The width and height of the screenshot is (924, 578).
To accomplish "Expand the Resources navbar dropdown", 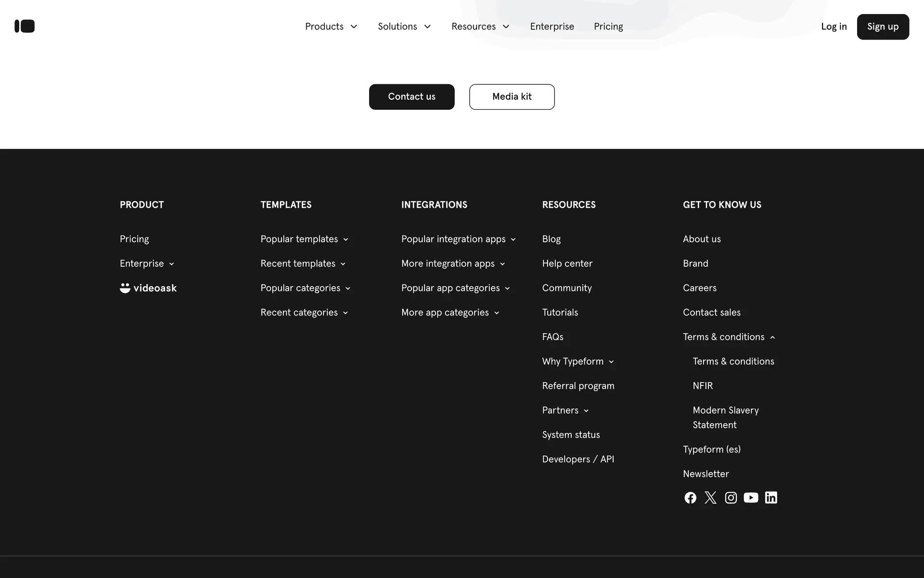I will [480, 26].
